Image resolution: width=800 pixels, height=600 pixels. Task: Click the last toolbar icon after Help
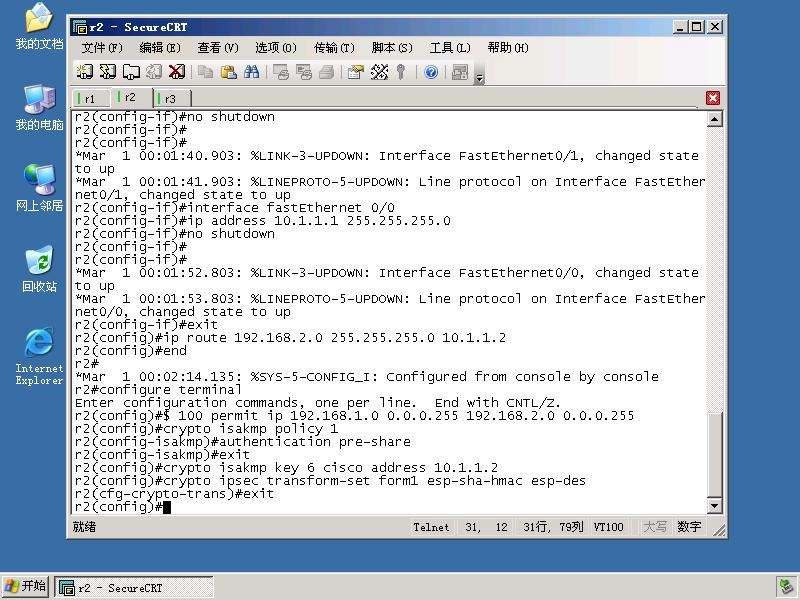click(x=460, y=72)
